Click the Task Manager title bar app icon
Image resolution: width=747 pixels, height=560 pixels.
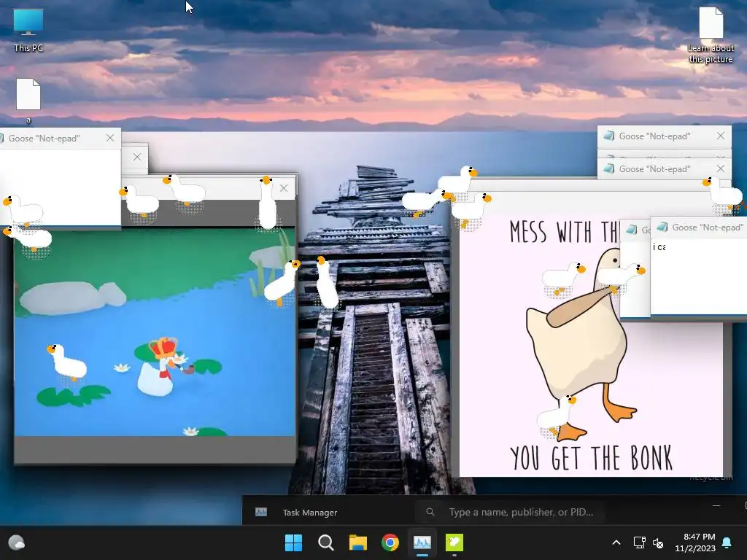pyautogui.click(x=261, y=512)
